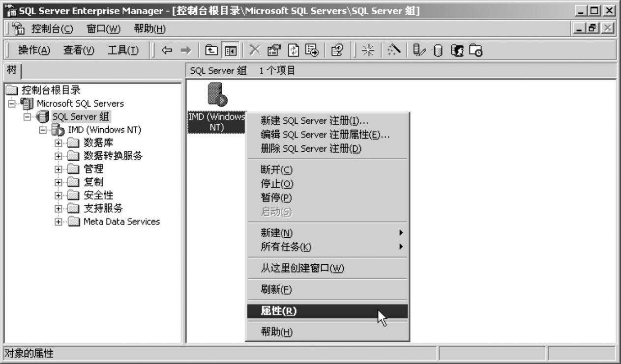Expand the 安全性 node

point(58,196)
